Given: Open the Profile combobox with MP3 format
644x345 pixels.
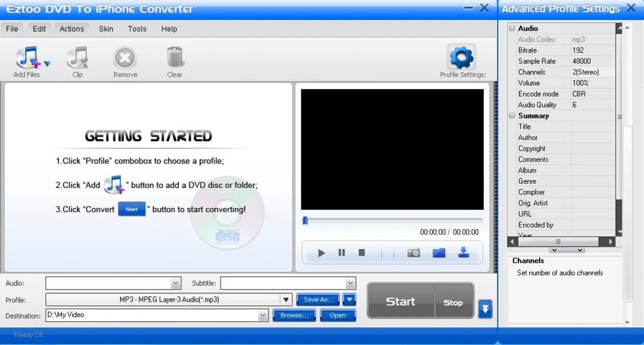Looking at the screenshot, I should [169, 299].
